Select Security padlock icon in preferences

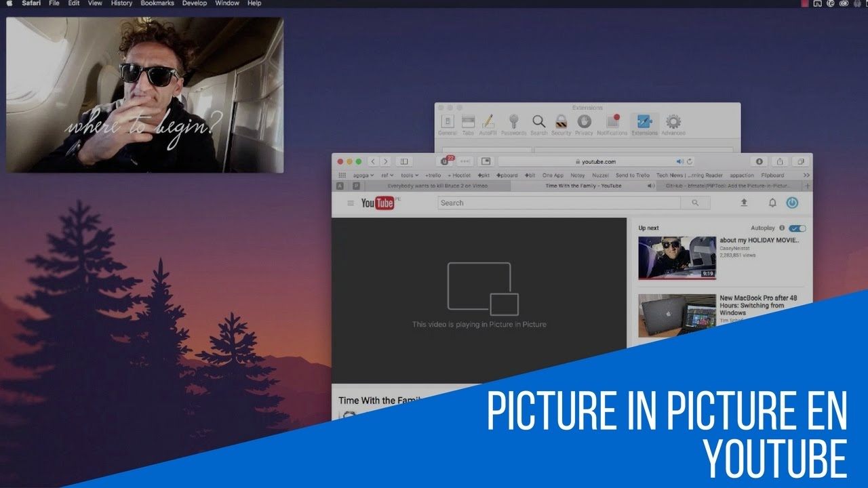(x=561, y=125)
